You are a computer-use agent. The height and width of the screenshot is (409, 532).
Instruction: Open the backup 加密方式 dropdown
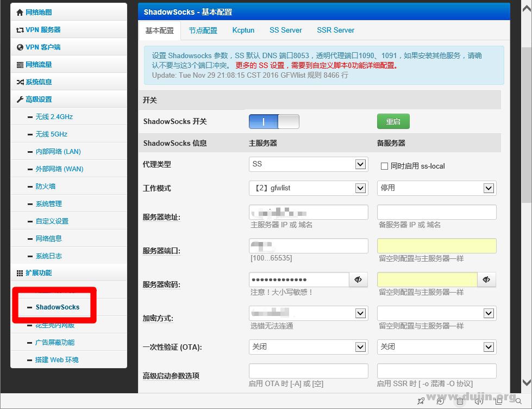pyautogui.click(x=437, y=313)
